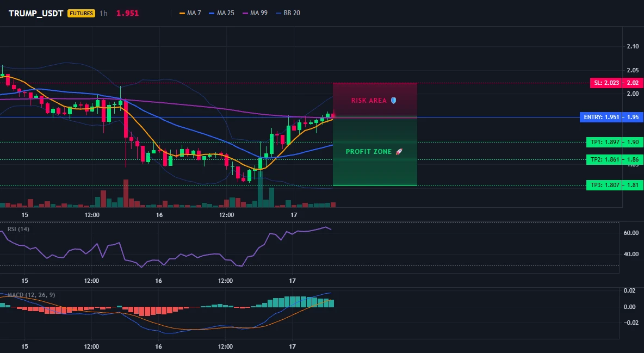The width and height of the screenshot is (644, 353).
Task: Toggle the MA 7 legend item
Action: point(190,13)
